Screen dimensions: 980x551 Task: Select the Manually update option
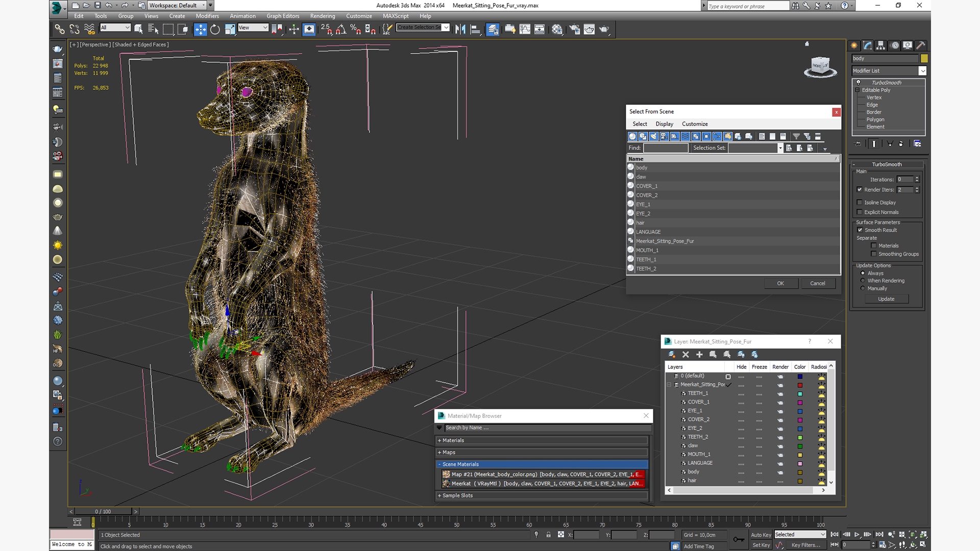(x=863, y=288)
